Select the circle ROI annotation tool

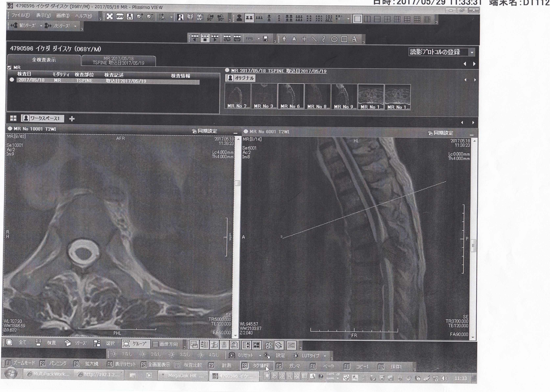pyautogui.click(x=334, y=39)
